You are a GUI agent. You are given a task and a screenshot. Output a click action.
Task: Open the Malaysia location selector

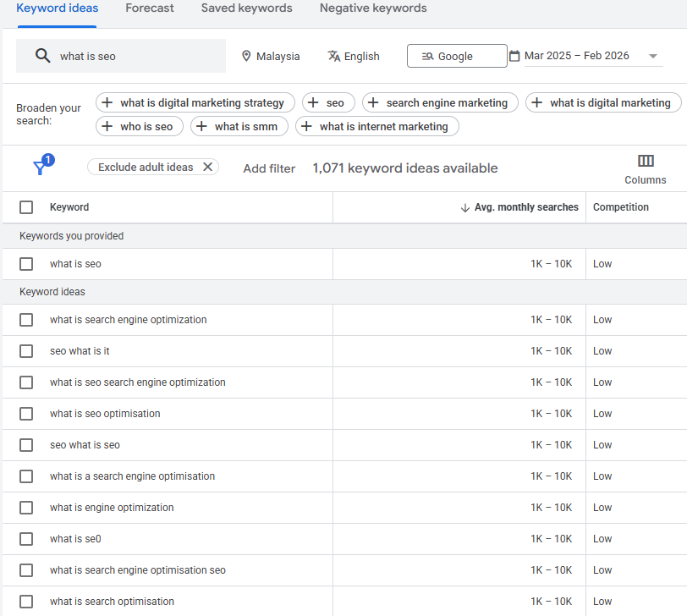pyautogui.click(x=271, y=56)
